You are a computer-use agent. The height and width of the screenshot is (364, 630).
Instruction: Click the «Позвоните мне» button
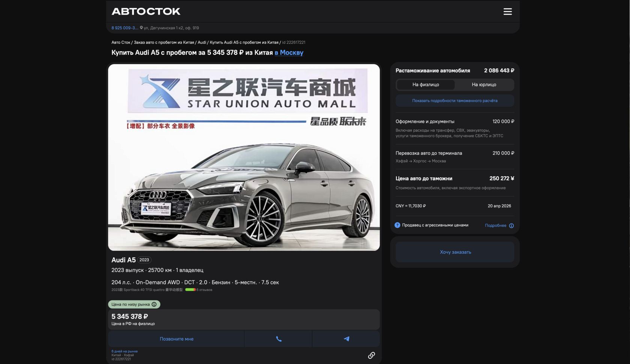(176, 339)
